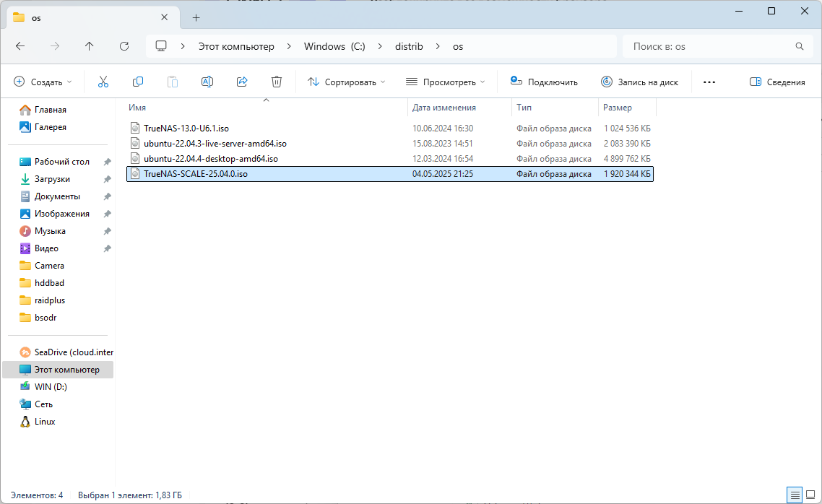Image resolution: width=822 pixels, height=504 pixels.
Task: Click the Rename icon in toolbar
Action: 207,82
